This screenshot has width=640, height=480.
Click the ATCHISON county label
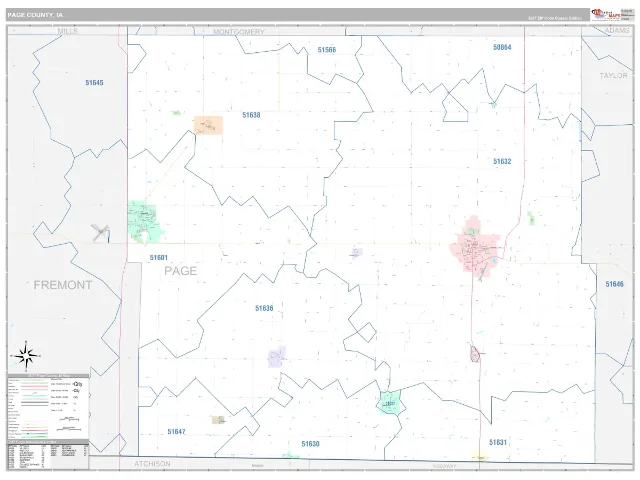(x=152, y=464)
